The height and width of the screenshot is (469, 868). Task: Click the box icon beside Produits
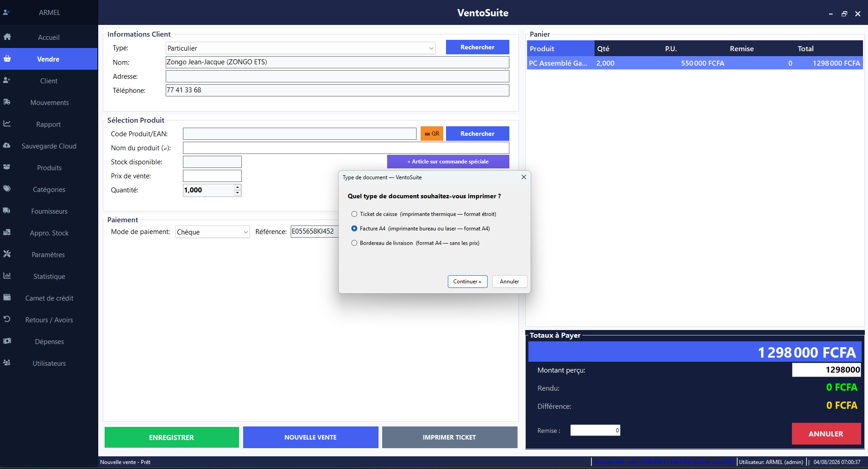(x=7, y=167)
